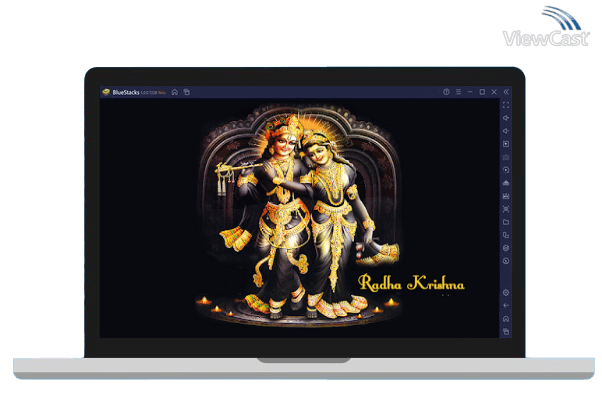This screenshot has width=602, height=414.
Task: Click the circular rotate icon above settings
Action: tap(506, 261)
